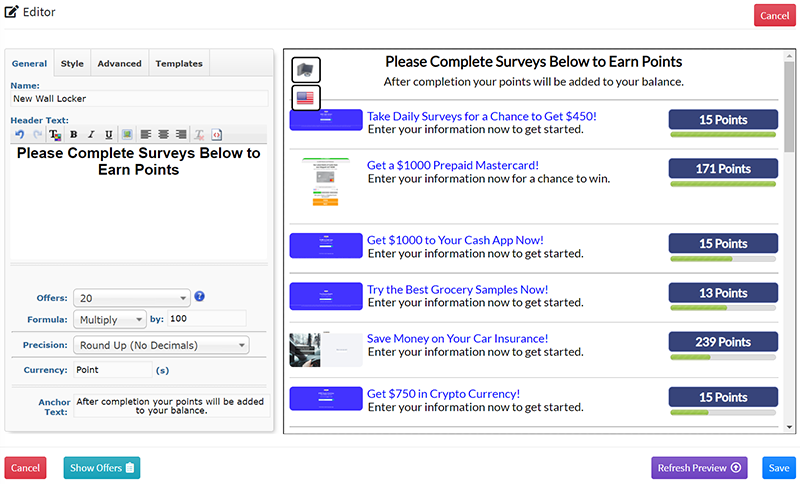Click the 171 Points reward bar
This screenshot has height=484, width=800.
[722, 169]
